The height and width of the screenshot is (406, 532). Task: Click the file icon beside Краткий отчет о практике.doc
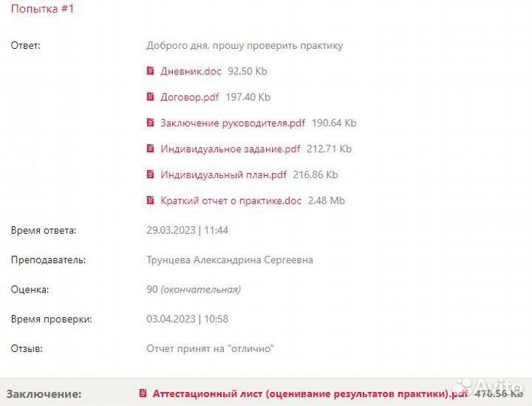pos(150,200)
